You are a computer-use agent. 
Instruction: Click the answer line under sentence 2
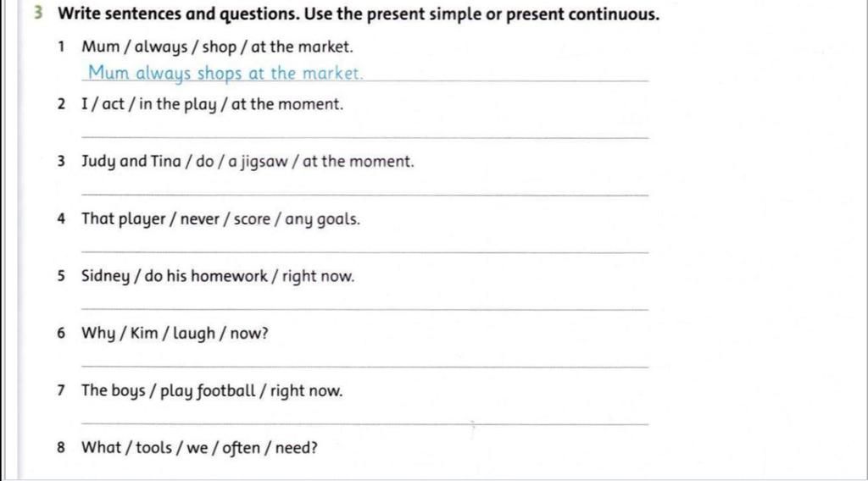pos(364,136)
